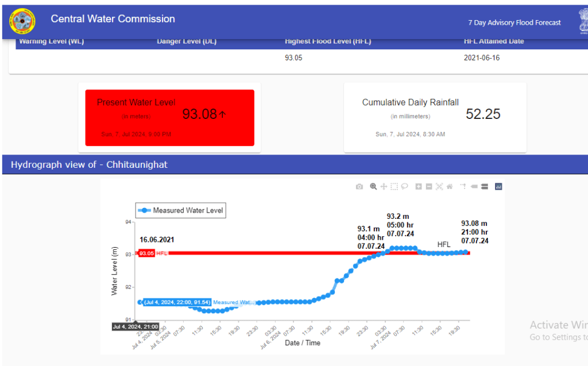Choose the Lasso Select tool
The height and width of the screenshot is (366, 588).
(x=404, y=187)
